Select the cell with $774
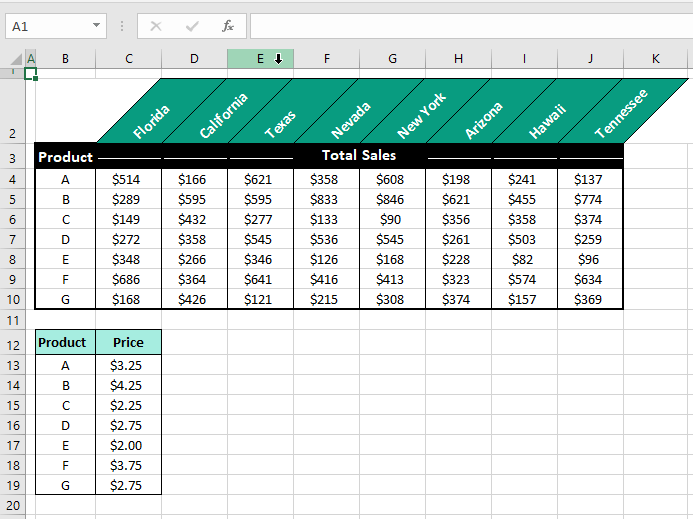693x519 pixels. (x=590, y=199)
